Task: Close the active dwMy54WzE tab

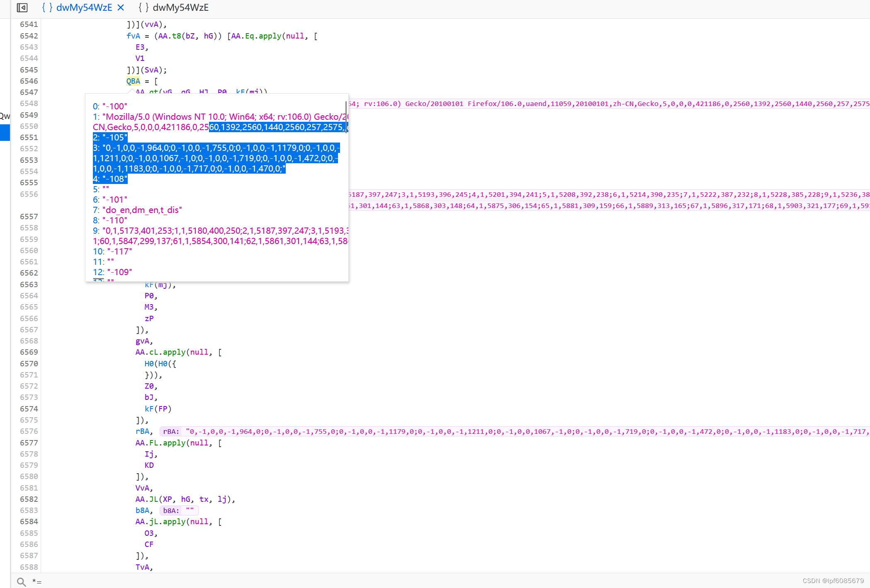Action: point(121,7)
